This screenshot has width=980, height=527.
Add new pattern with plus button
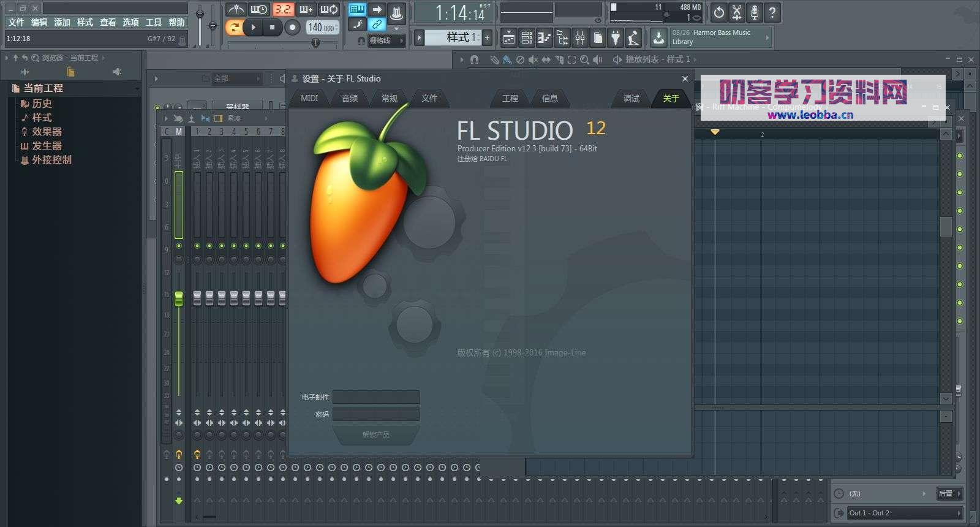[x=488, y=38]
